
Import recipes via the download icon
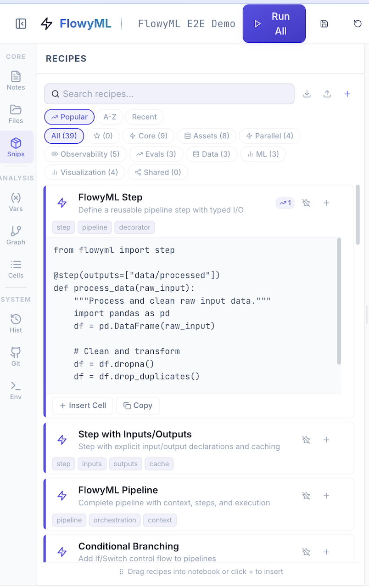(x=307, y=94)
